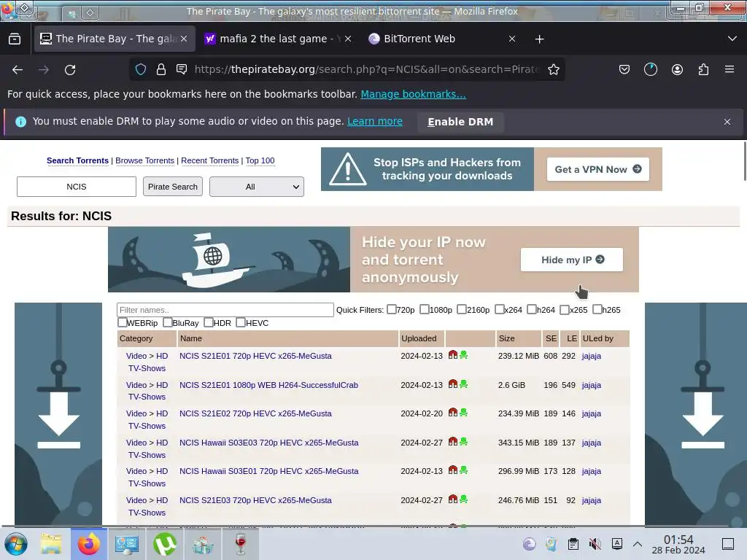This screenshot has width=747, height=560.
Task: Open NCIS Hawaii S03E03 720p HEVC torrent
Action: (x=268, y=443)
